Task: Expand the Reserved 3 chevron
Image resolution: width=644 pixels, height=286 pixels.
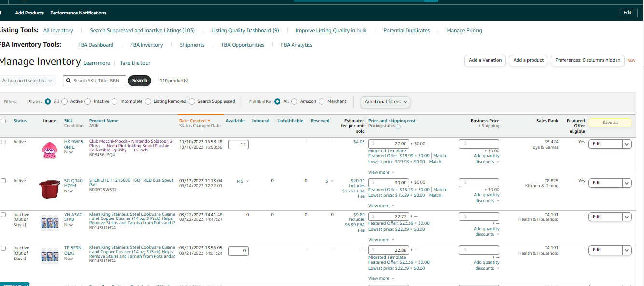Action: 332,181
